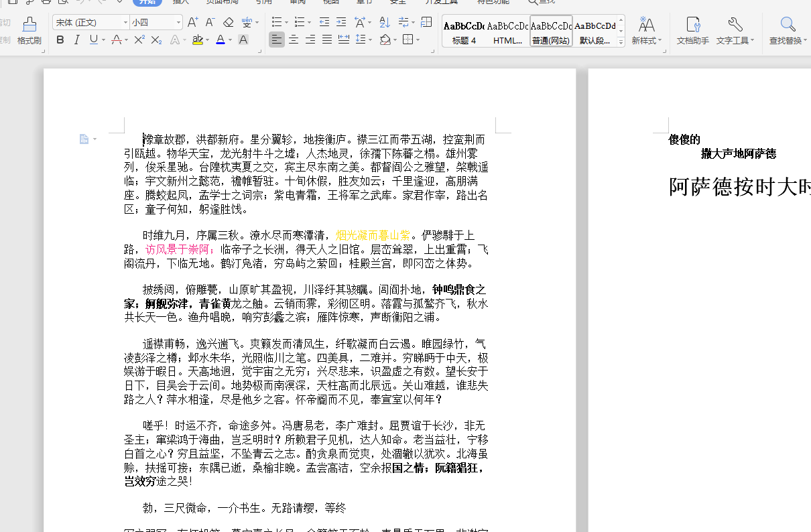The height and width of the screenshot is (532, 811).
Task: Click the page icon in left margin
Action: [x=84, y=139]
